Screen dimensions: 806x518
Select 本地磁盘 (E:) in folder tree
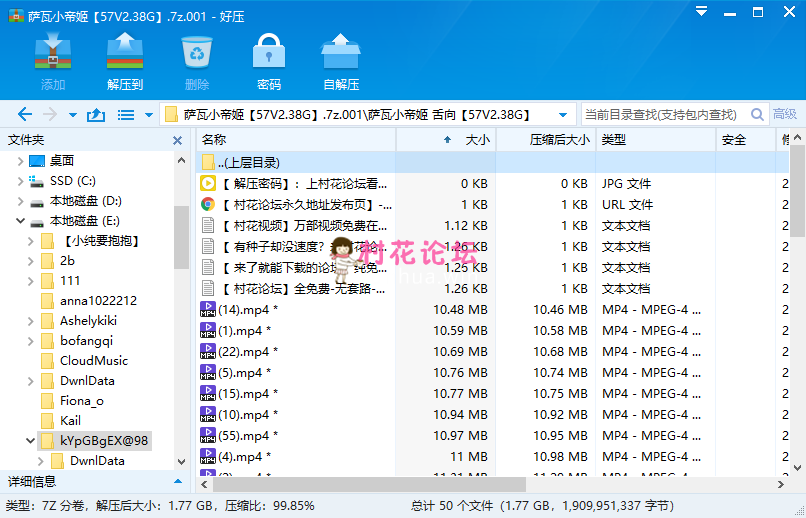pos(85,221)
